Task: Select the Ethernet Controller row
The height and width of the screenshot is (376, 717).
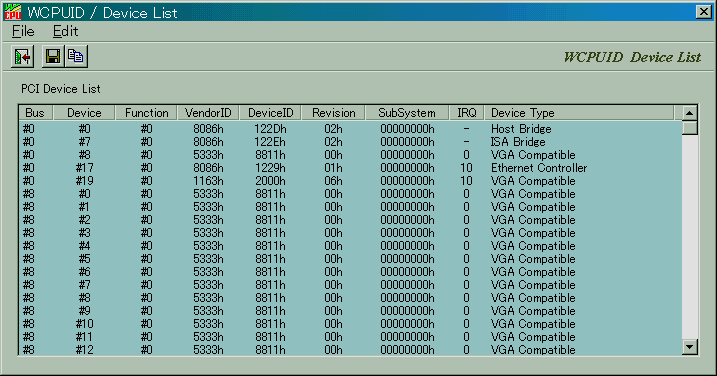Action: (350, 168)
